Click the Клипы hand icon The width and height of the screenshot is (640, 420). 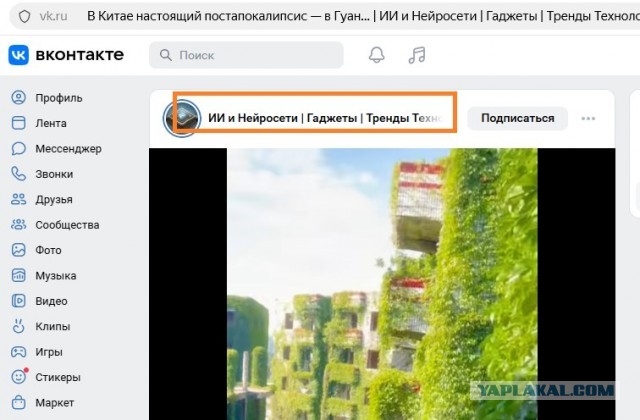tap(18, 326)
